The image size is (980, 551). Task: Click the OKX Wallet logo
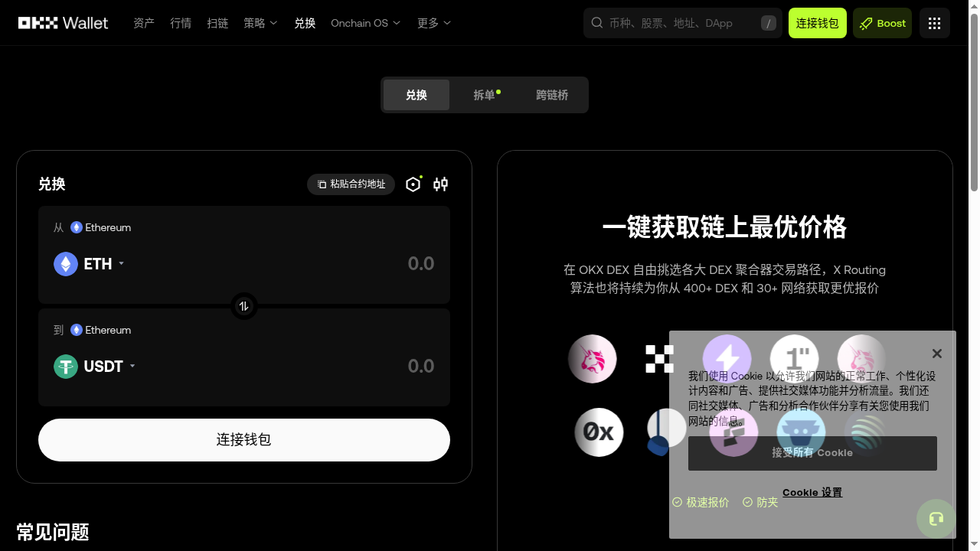coord(64,23)
